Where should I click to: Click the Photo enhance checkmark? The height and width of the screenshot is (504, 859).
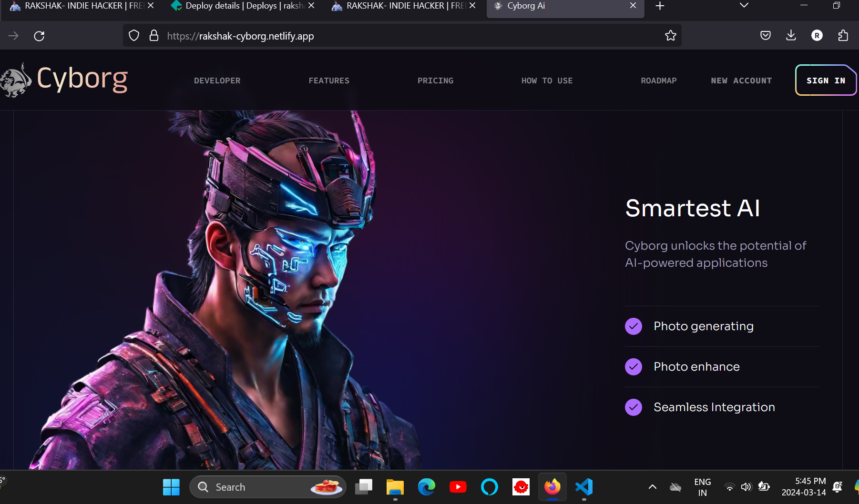[634, 367]
